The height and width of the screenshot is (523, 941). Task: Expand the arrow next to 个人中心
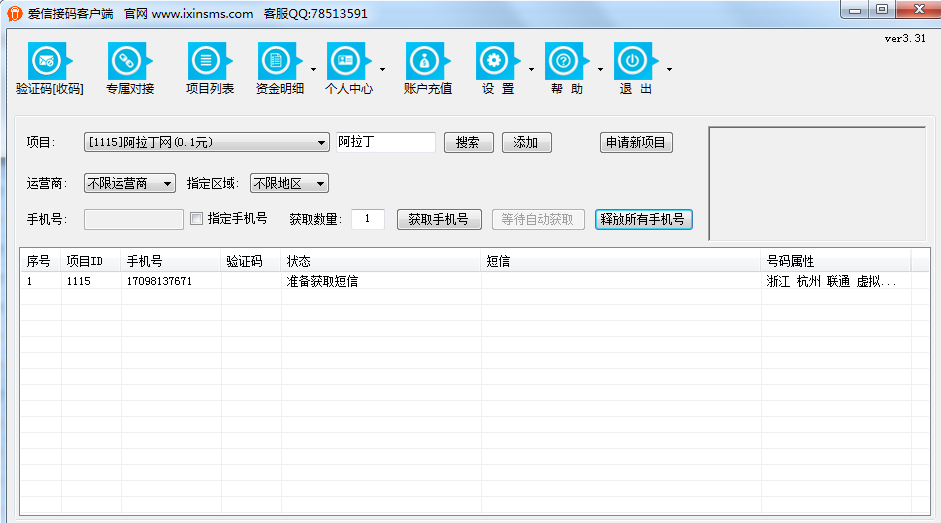click(382, 70)
